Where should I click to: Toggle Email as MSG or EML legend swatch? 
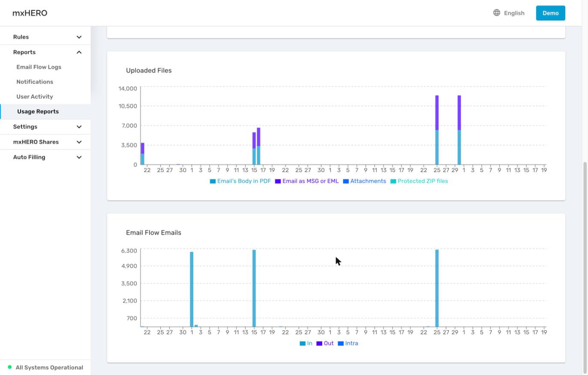(278, 181)
